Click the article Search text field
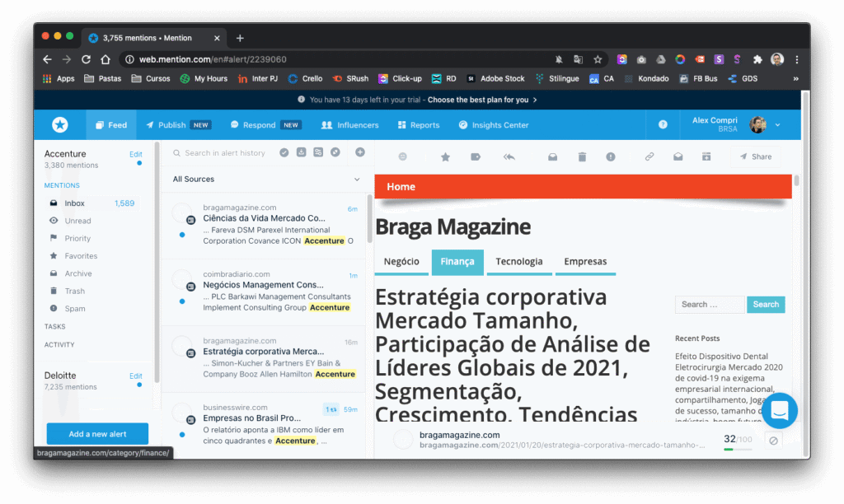Screen dimensions: 844x504 [710, 305]
